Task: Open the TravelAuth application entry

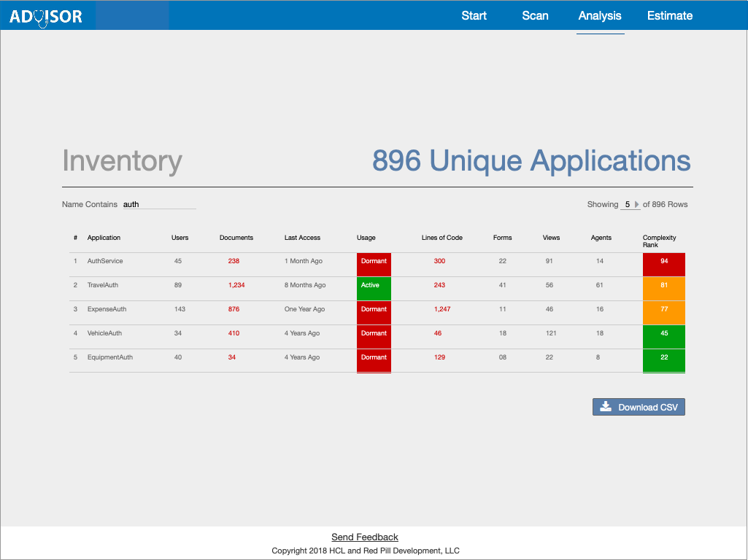Action: pyautogui.click(x=103, y=285)
